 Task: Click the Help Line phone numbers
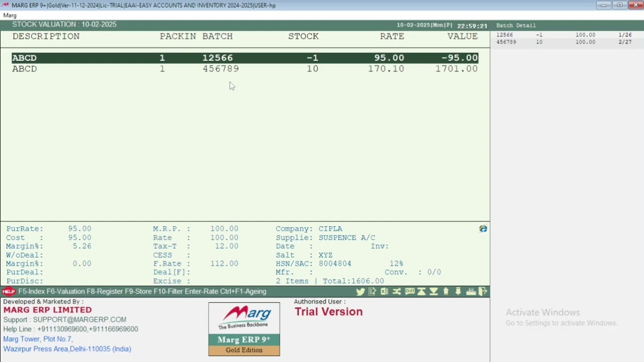coord(88,329)
